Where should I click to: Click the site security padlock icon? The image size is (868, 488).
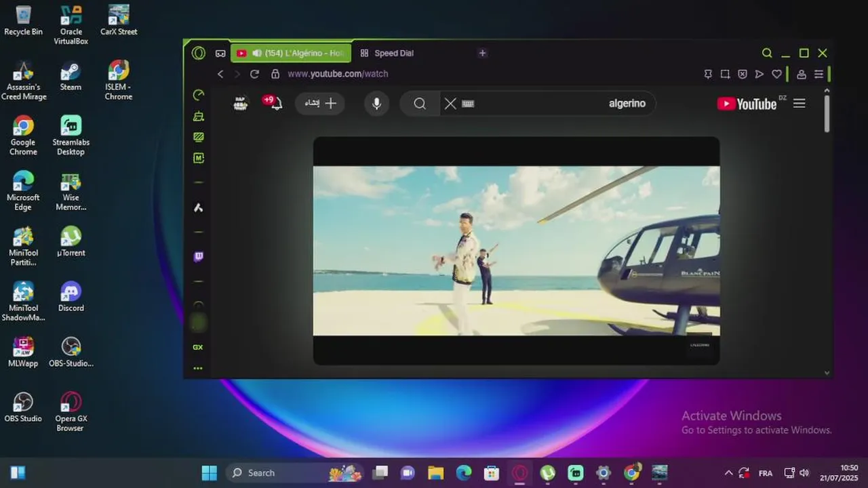pyautogui.click(x=275, y=74)
